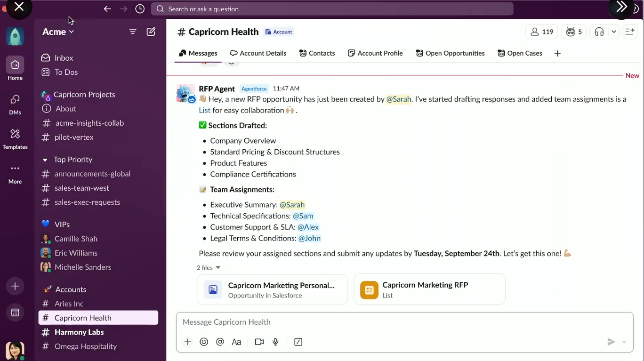Switch to Contacts tab
Viewport: 644px width, 361px height.
tap(317, 53)
